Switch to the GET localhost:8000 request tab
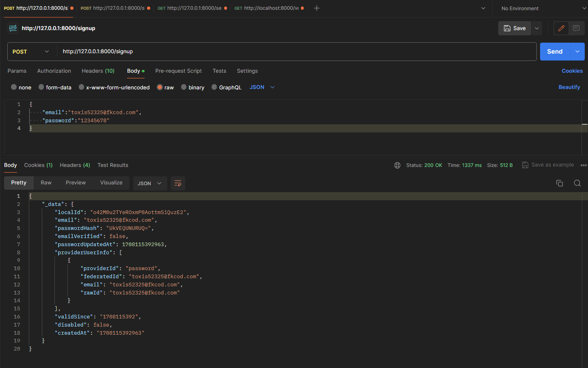Image resolution: width=588 pixels, height=368 pixels. pyautogui.click(x=269, y=8)
